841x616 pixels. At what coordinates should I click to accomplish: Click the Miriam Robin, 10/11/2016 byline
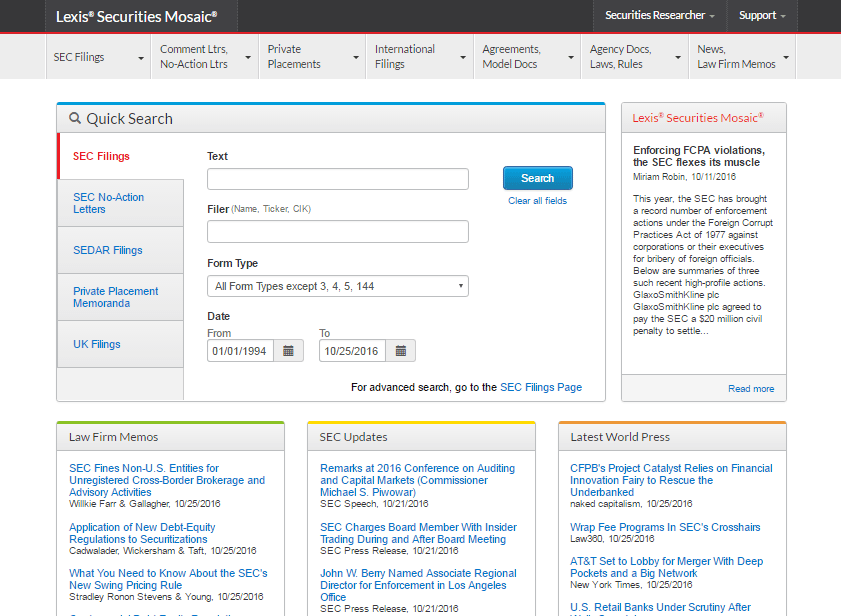[684, 177]
